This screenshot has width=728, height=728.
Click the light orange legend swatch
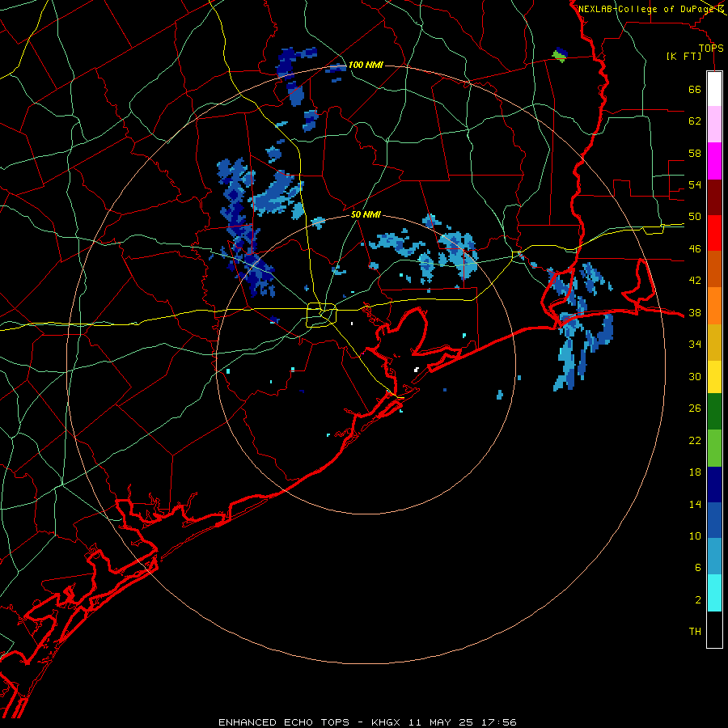[x=714, y=306]
